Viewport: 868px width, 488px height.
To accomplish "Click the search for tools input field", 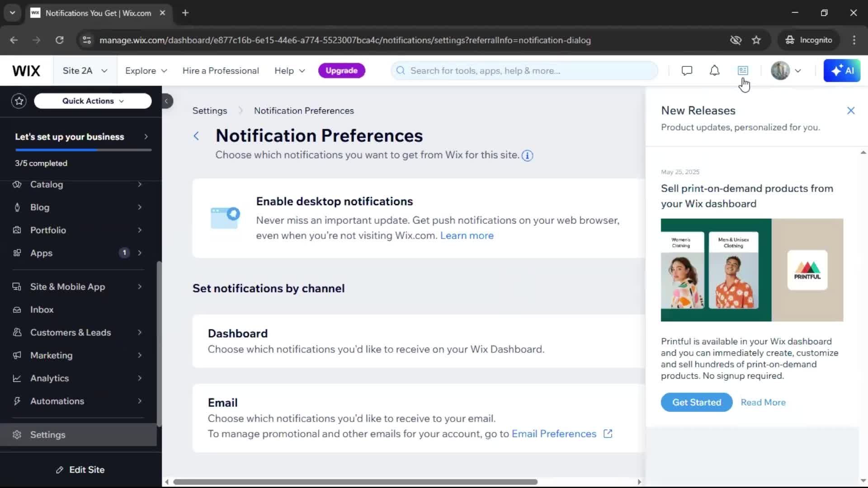I will click(524, 70).
